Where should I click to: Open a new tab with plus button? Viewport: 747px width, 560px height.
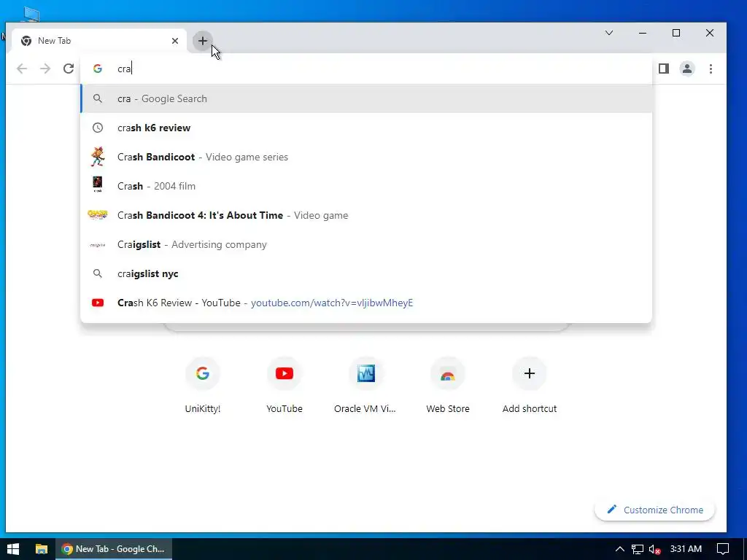tap(203, 41)
